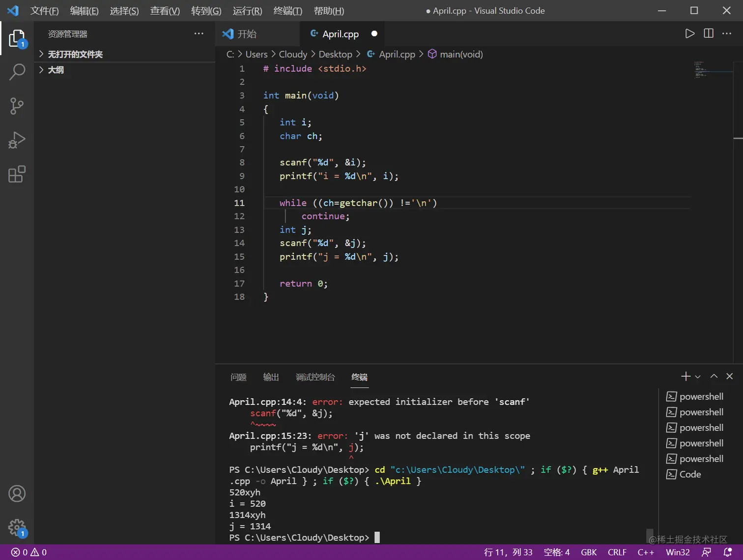Open the 终端(T) menu
The image size is (743, 560).
287,10
